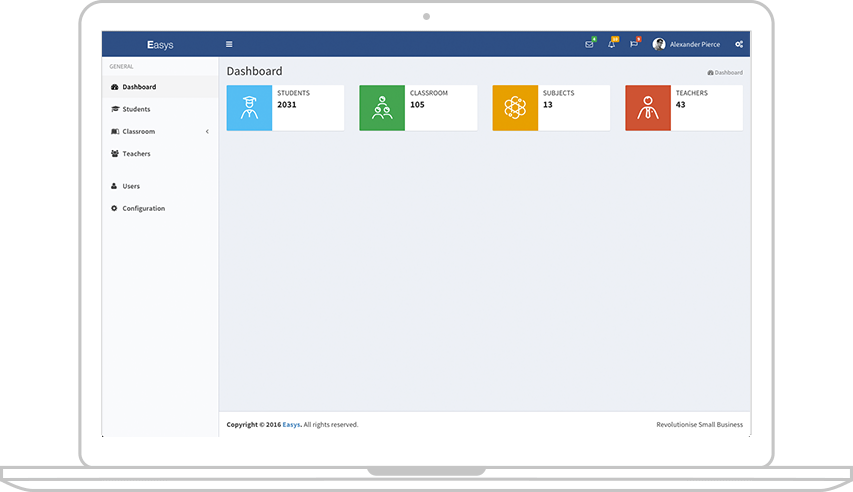The width and height of the screenshot is (853, 492).
Task: Click the orange Subjects icon tile
Action: (515, 108)
